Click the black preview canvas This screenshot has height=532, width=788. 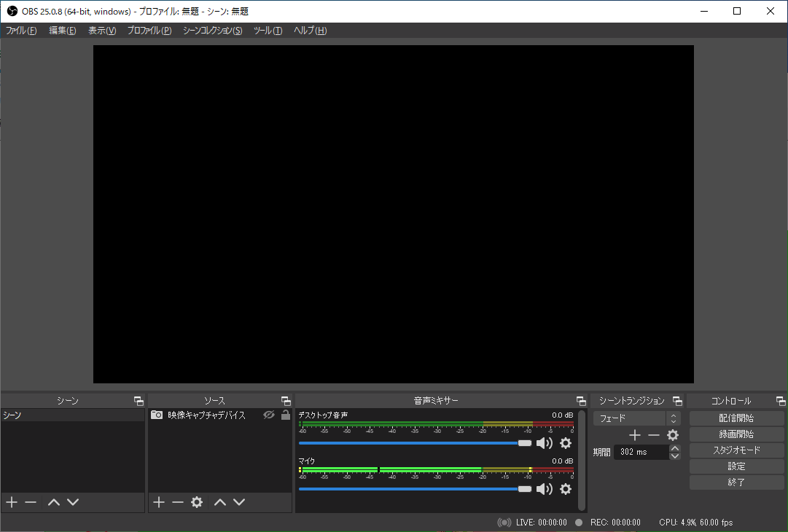[x=394, y=214]
